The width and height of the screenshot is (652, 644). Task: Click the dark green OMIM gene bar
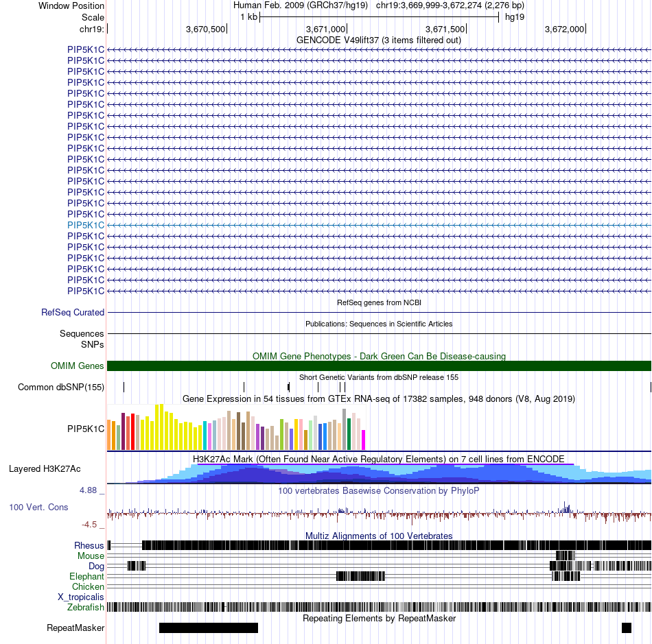pyautogui.click(x=379, y=366)
